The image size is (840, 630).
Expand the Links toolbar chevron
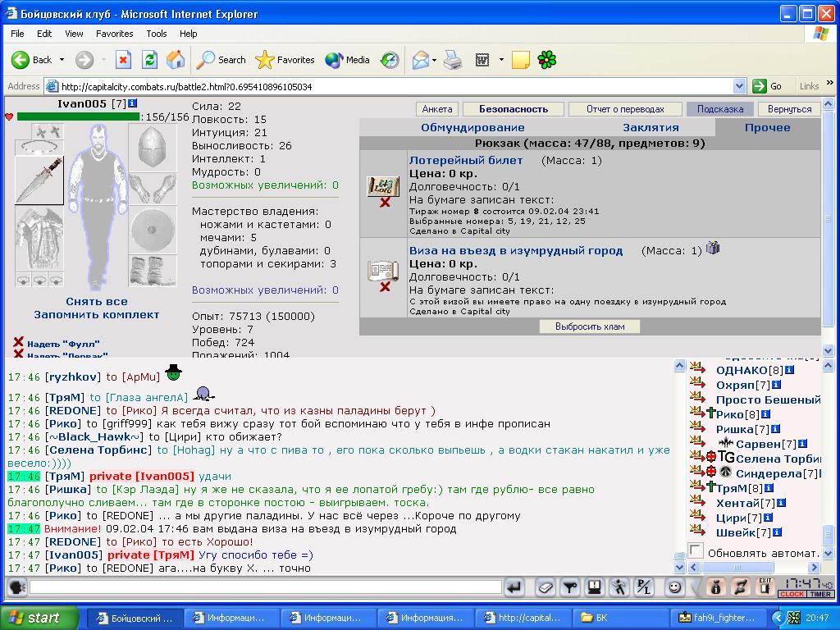(830, 83)
